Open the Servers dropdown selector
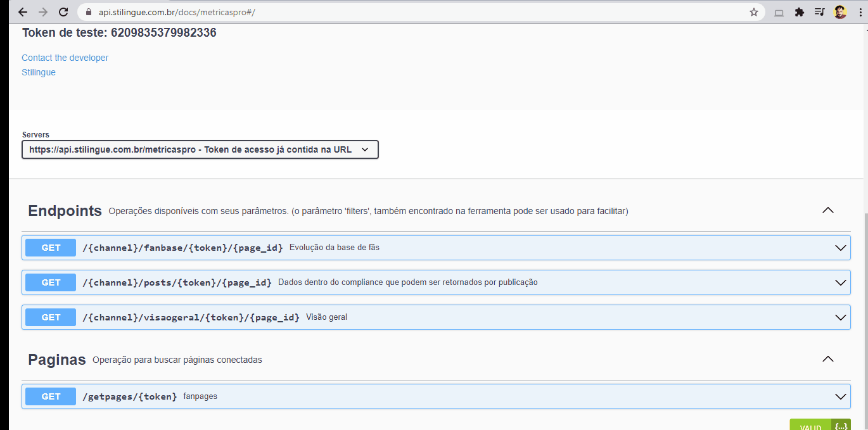Screen dimensions: 868x430 [200, 149]
